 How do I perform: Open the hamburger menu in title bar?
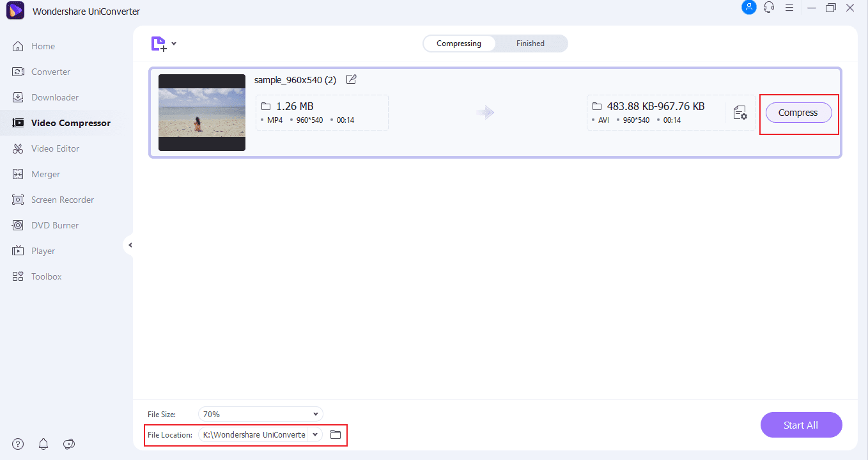point(789,8)
